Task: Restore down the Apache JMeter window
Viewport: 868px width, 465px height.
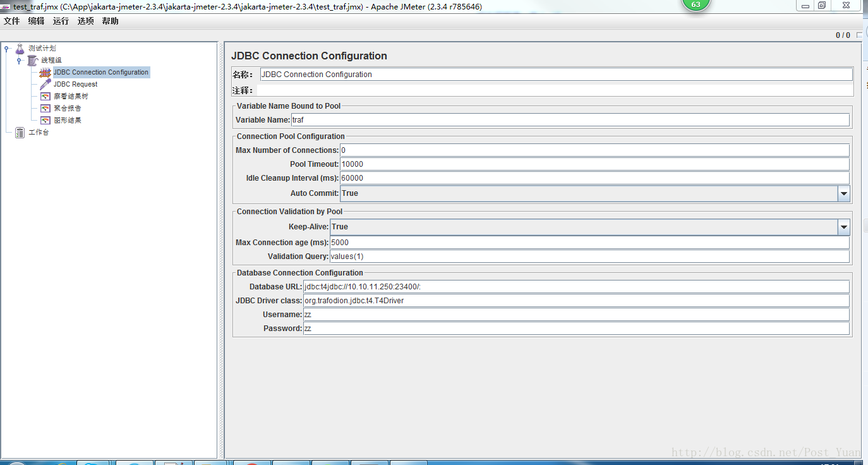Action: tap(822, 5)
